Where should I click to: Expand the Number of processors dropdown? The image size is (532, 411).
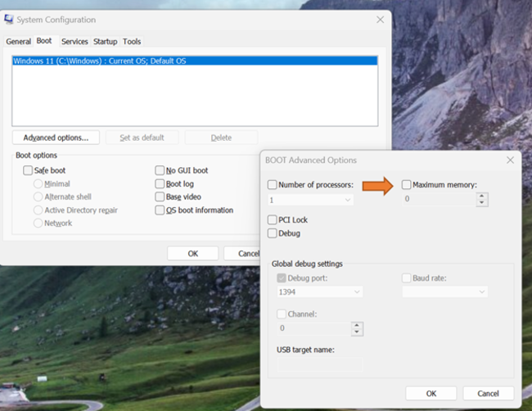[x=347, y=200]
